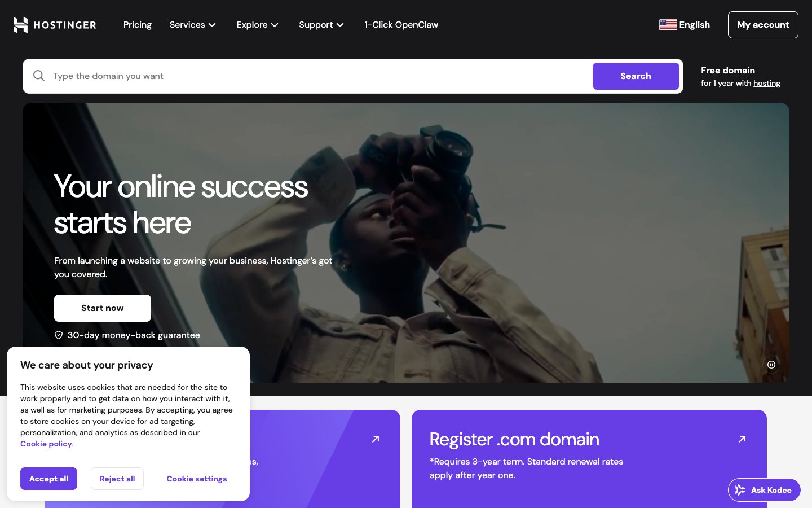Screen dimensions: 812x508
Task: Expand the Explore dropdown menu
Action: tap(258, 25)
